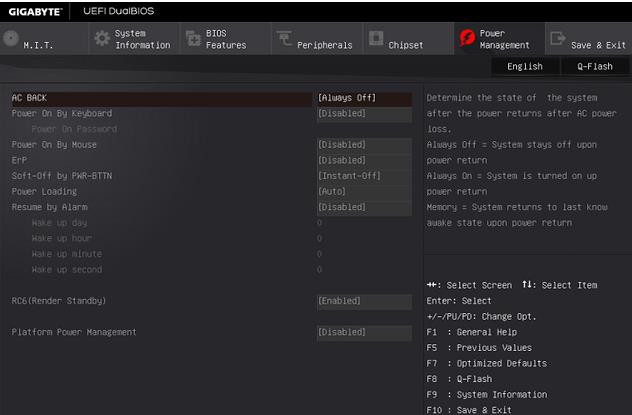This screenshot has height=415, width=632.
Task: Click the Save & Exit icon
Action: (557, 39)
